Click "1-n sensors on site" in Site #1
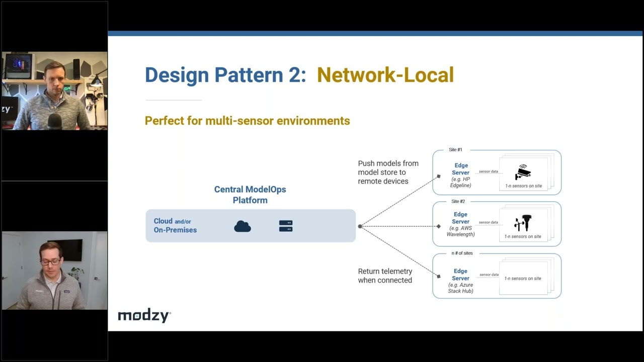644x362 pixels. [x=523, y=186]
